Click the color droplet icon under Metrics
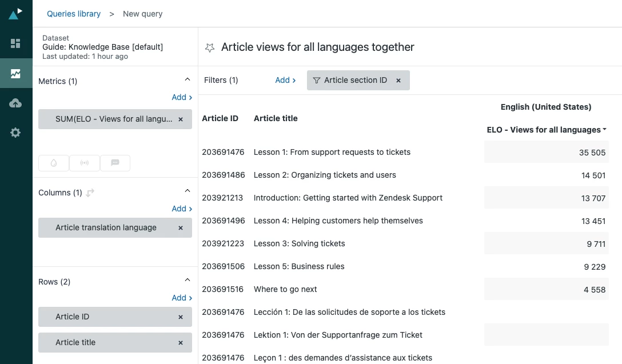622x364 pixels. (54, 163)
